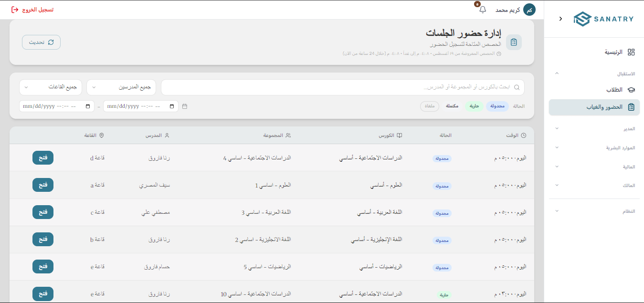Click the logout arrow icon
This screenshot has width=644, height=303.
click(15, 10)
